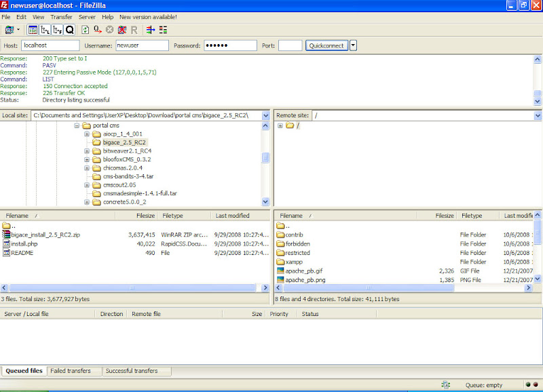Open the Server menu
The image size is (543, 392).
87,17
